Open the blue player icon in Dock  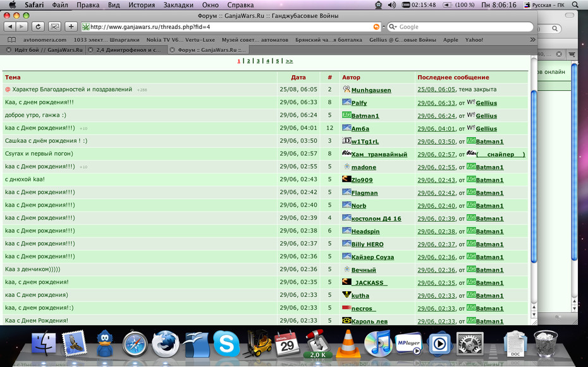pos(439,344)
